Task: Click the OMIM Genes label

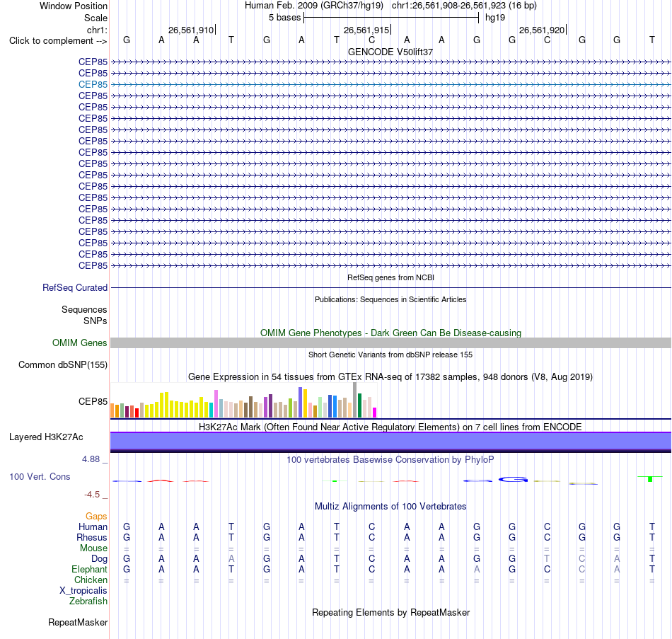Action: (x=79, y=342)
